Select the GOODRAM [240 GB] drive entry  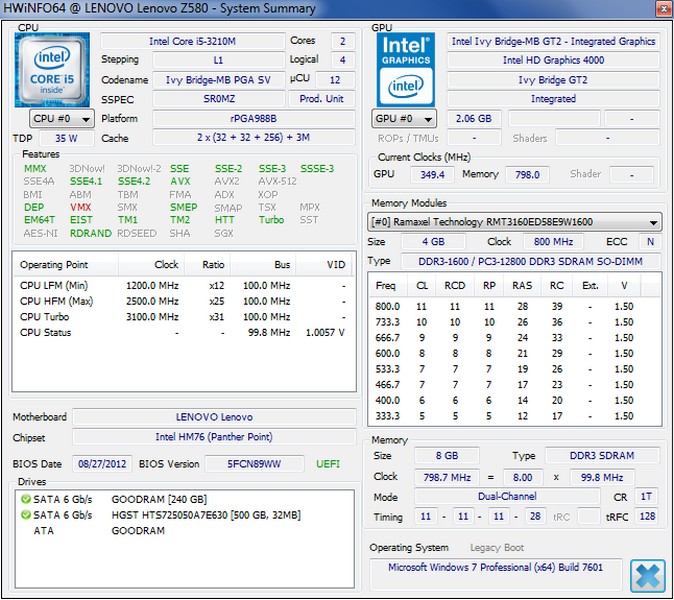185,499
